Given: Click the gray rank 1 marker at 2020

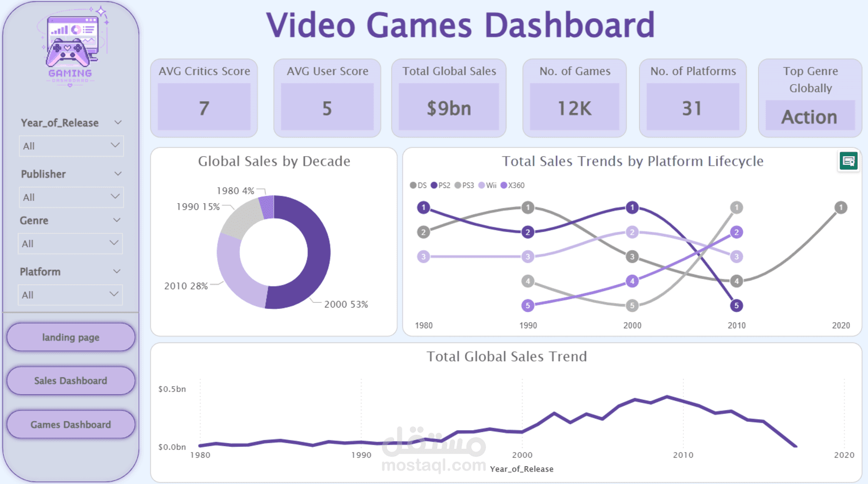Looking at the screenshot, I should pos(841,207).
